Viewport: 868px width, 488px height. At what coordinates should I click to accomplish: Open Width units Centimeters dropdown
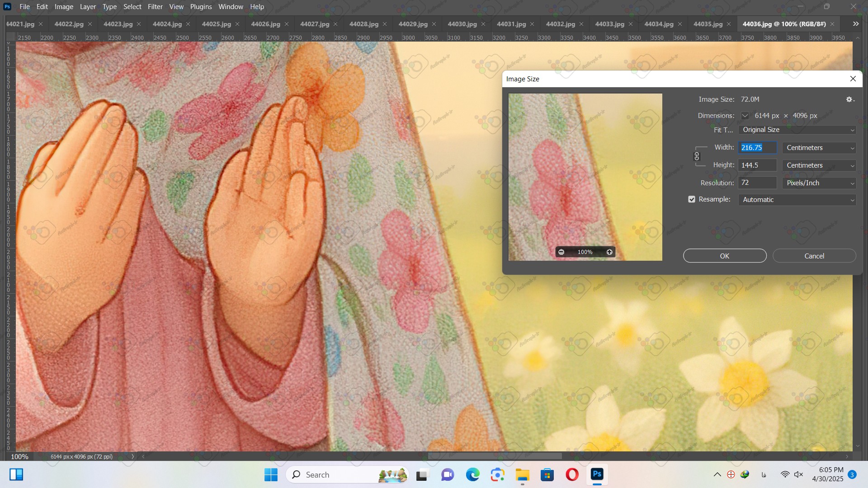tap(819, 148)
